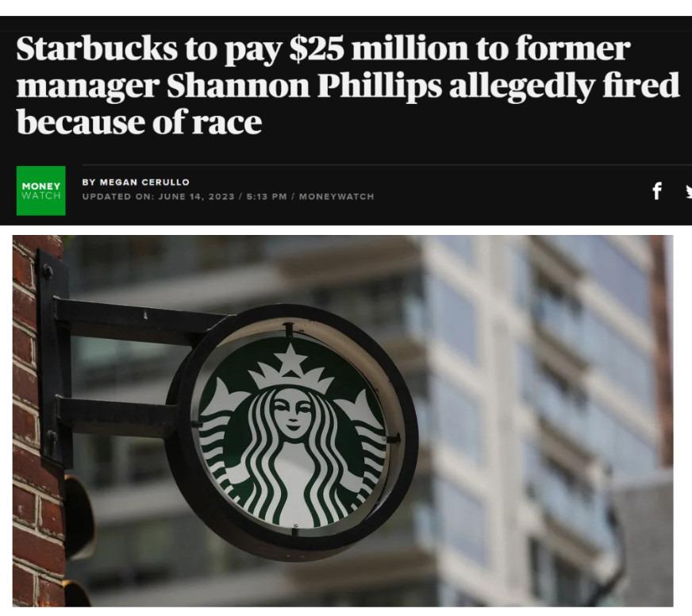Share the article via the Twitter icon
Image resolution: width=692 pixels, height=616 pixels.
coord(689,191)
